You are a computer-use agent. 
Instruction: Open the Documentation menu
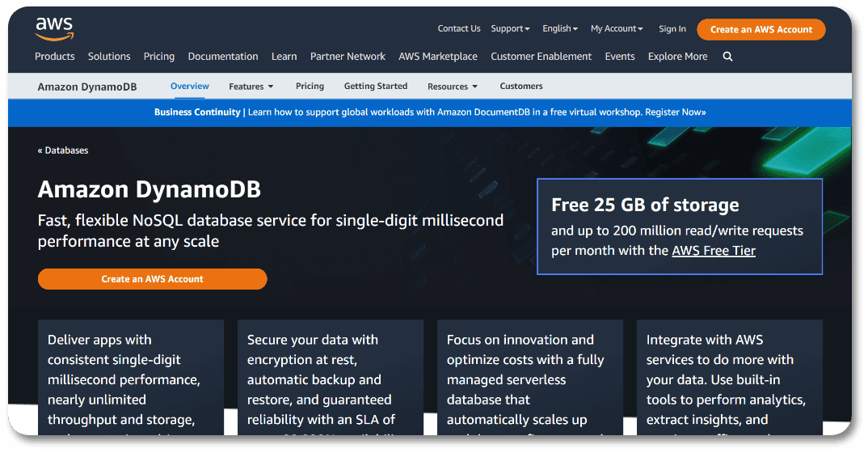pos(223,57)
